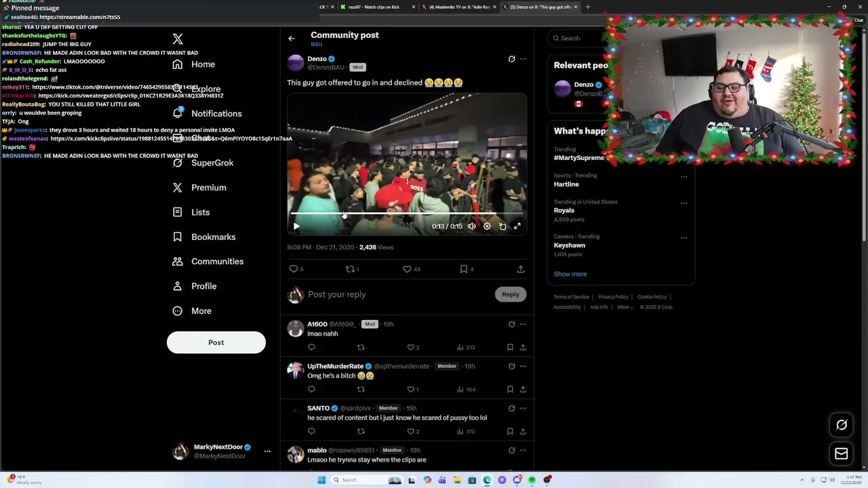This screenshot has height=488, width=868.
Task: Share UpTheMurderRate's comment
Action: click(523, 390)
